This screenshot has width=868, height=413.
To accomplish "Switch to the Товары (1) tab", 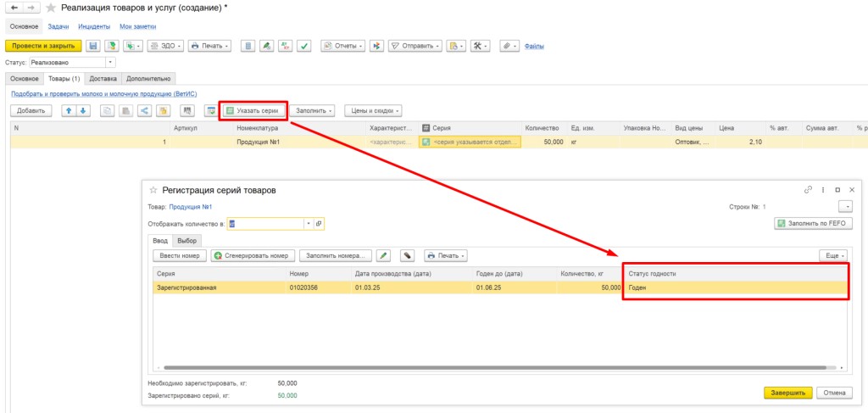I will pos(64,79).
